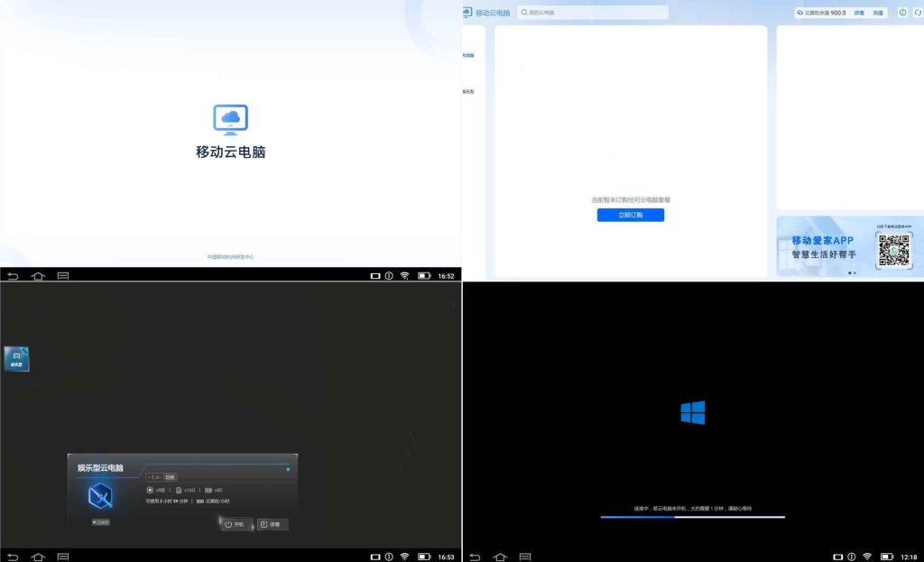This screenshot has width=924, height=562.
Task: Tap the home icon in the 16:52 bar
Action: click(x=38, y=276)
